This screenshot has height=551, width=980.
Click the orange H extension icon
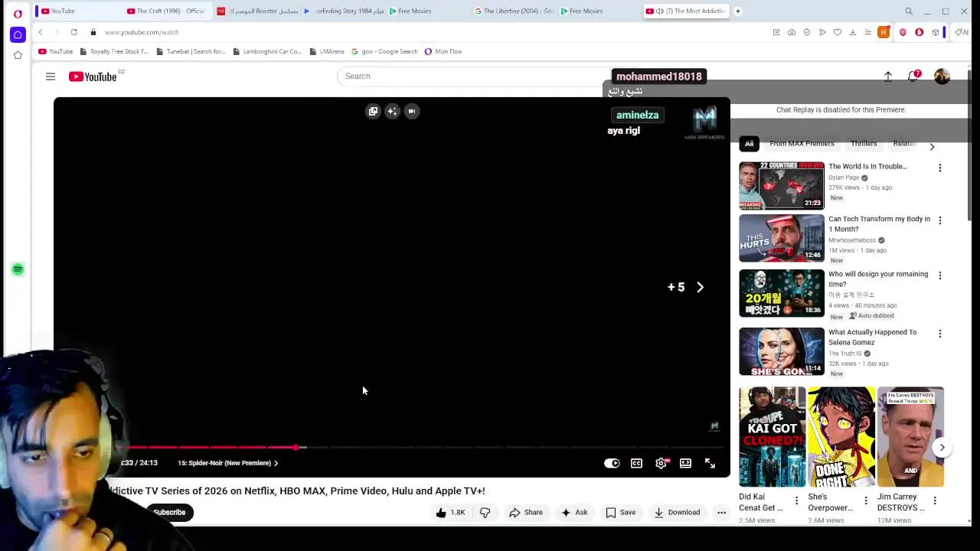click(884, 32)
